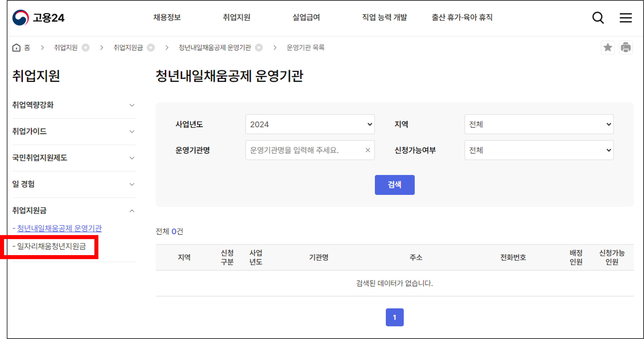Click the home breadcrumb icon
Viewport: 644px width, 339px height.
tap(17, 47)
